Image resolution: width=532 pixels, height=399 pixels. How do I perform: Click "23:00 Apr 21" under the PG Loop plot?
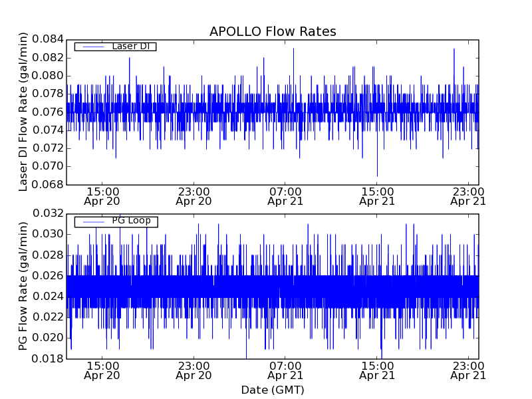click(468, 371)
